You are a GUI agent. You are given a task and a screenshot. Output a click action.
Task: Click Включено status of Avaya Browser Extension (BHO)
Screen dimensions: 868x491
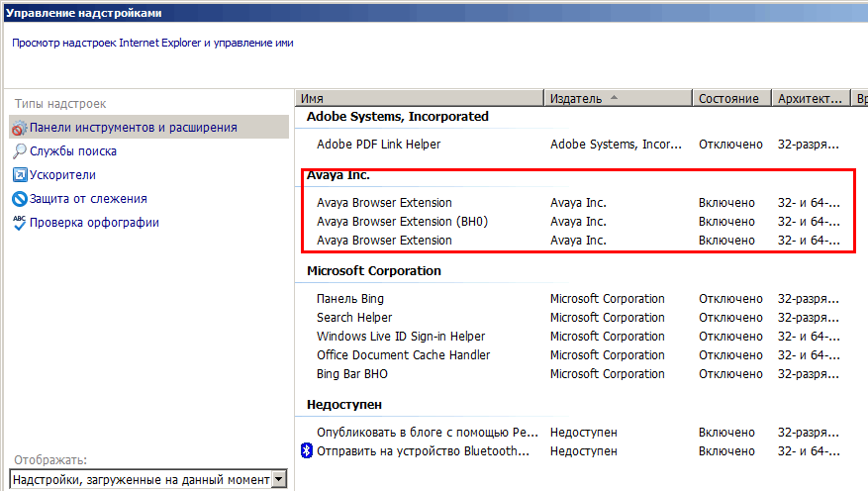(726, 222)
